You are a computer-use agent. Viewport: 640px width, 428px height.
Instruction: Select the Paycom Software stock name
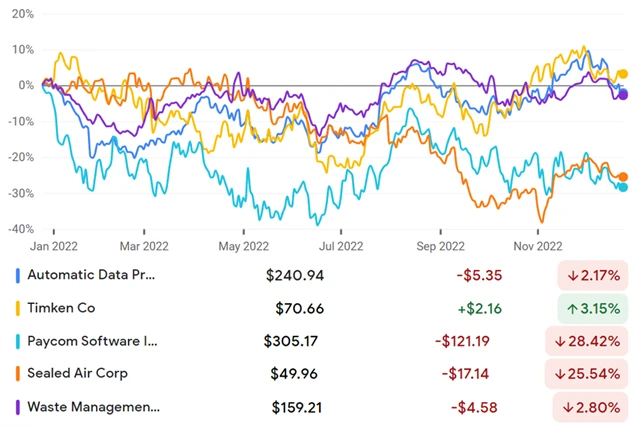pyautogui.click(x=92, y=341)
